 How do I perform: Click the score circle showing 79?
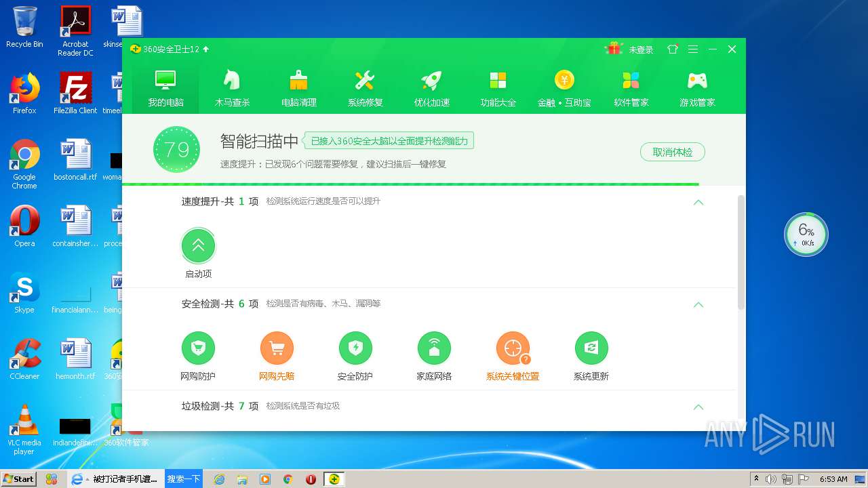176,149
